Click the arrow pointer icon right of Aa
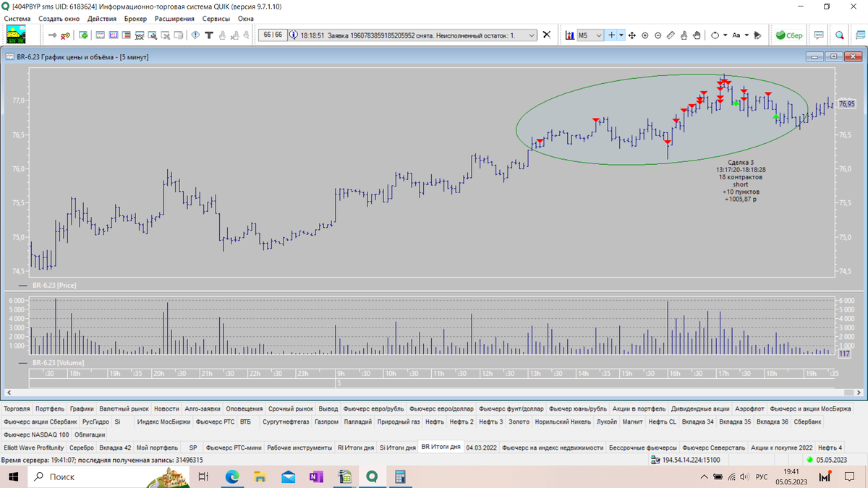This screenshot has height=488, width=868. click(x=757, y=35)
